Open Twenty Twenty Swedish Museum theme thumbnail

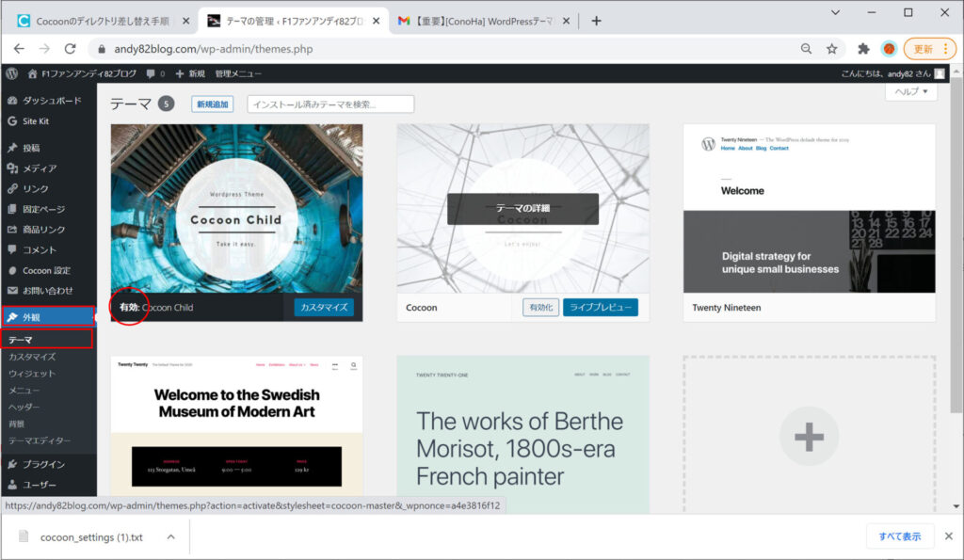(x=236, y=426)
